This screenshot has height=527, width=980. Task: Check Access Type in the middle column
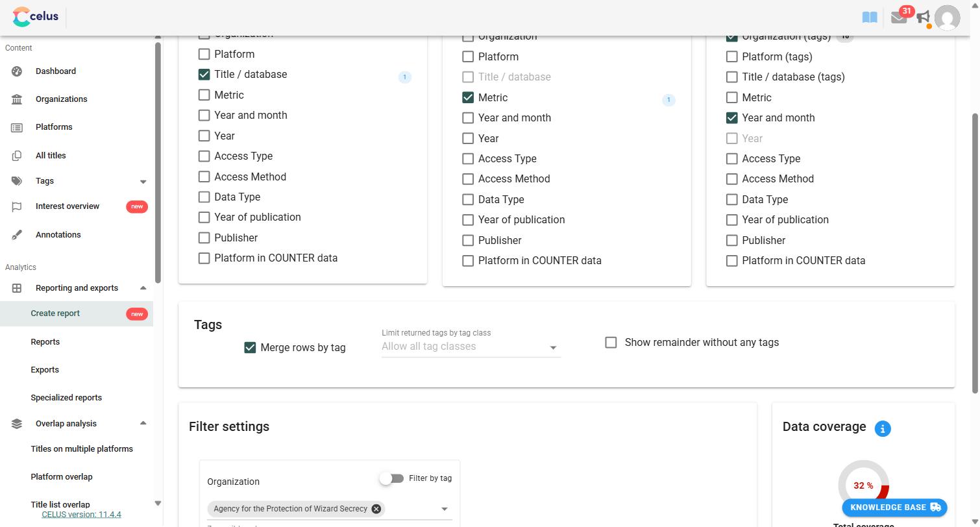468,159
